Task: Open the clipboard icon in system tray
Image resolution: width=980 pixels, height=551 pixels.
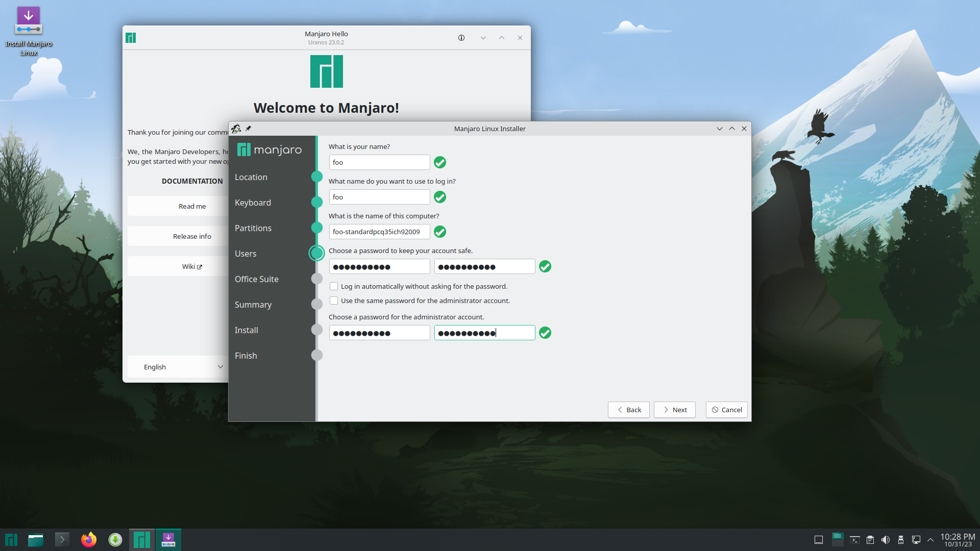Action: tap(870, 540)
